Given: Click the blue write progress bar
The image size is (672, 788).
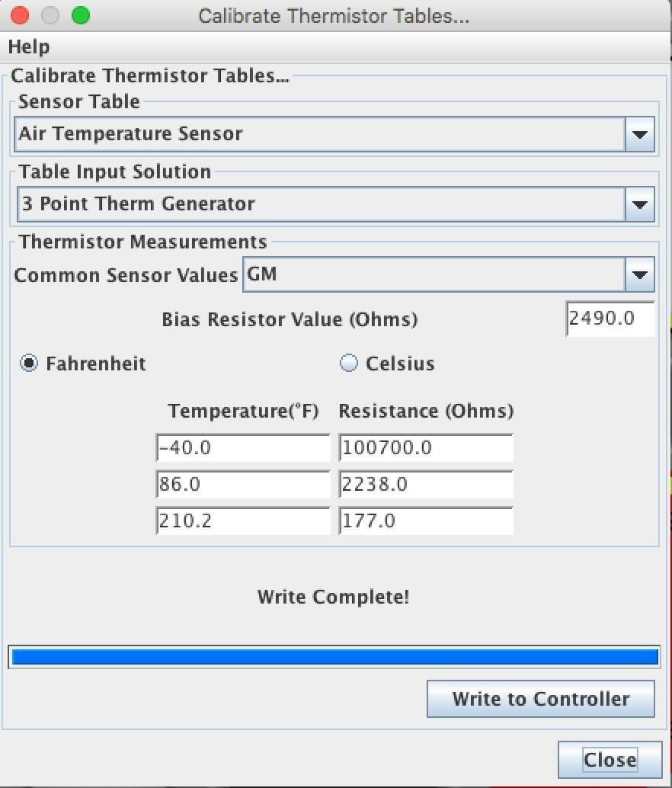Looking at the screenshot, I should (x=334, y=657).
